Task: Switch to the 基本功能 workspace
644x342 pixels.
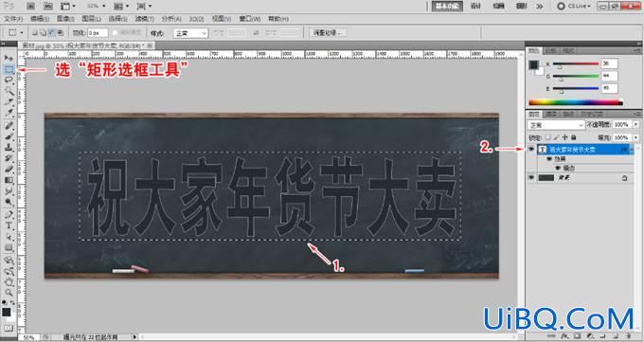Action: (x=447, y=7)
